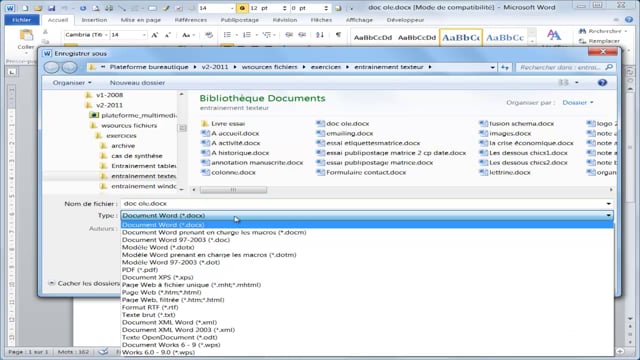Switch to the Insertion ribbon tab

coord(94,20)
